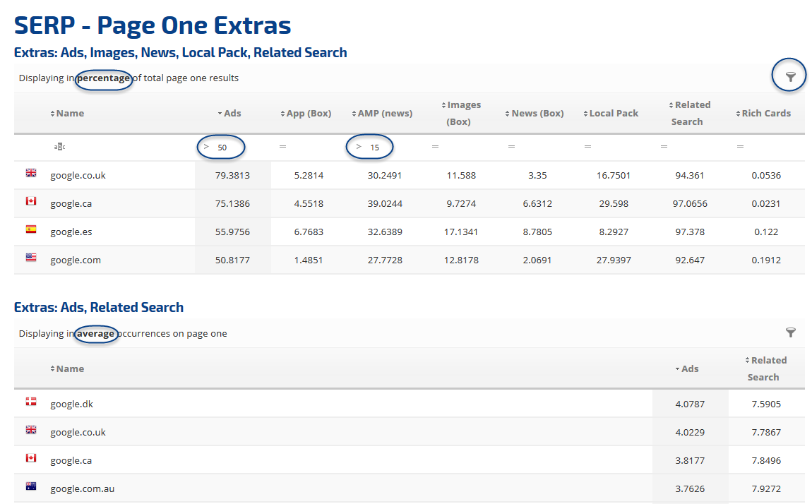Viewport: 812px width, 504px height.
Task: Open the greater-than operator for Ads filter
Action: point(206,147)
